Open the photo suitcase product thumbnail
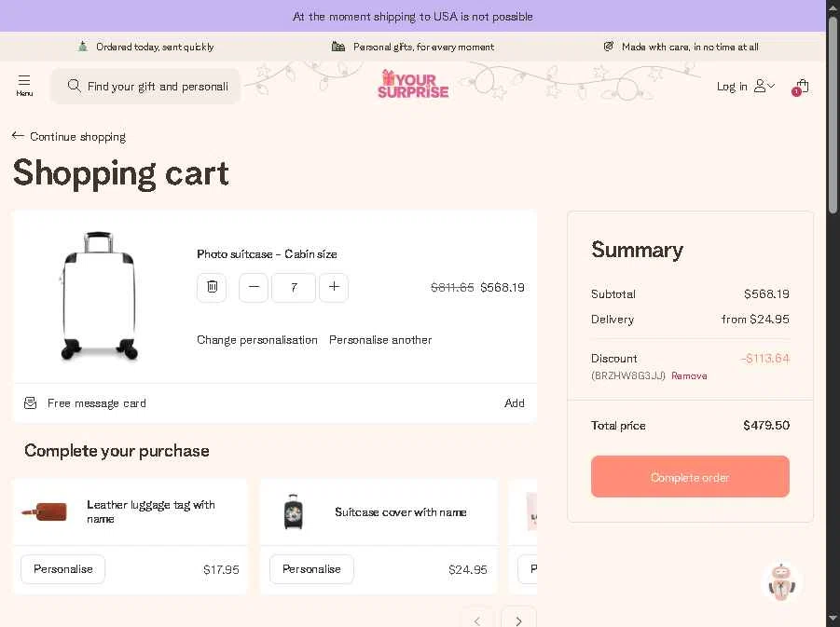 pyautogui.click(x=99, y=295)
